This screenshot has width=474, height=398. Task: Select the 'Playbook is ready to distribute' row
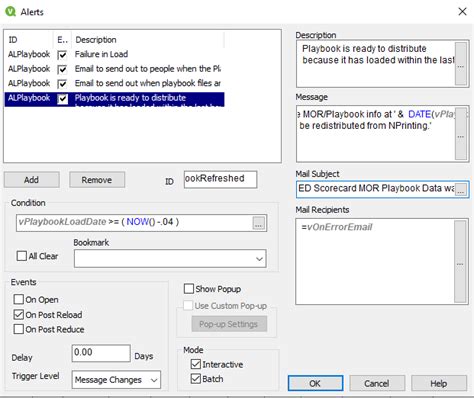point(114,99)
